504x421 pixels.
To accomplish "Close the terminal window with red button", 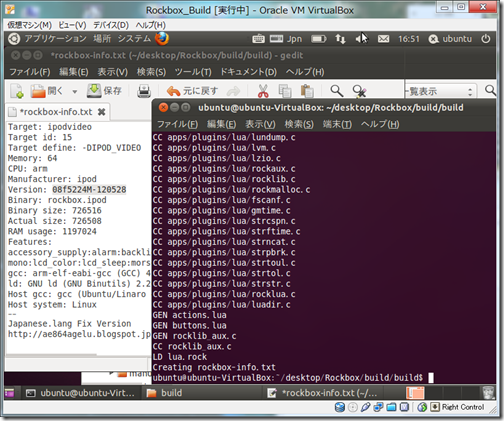I will point(163,107).
